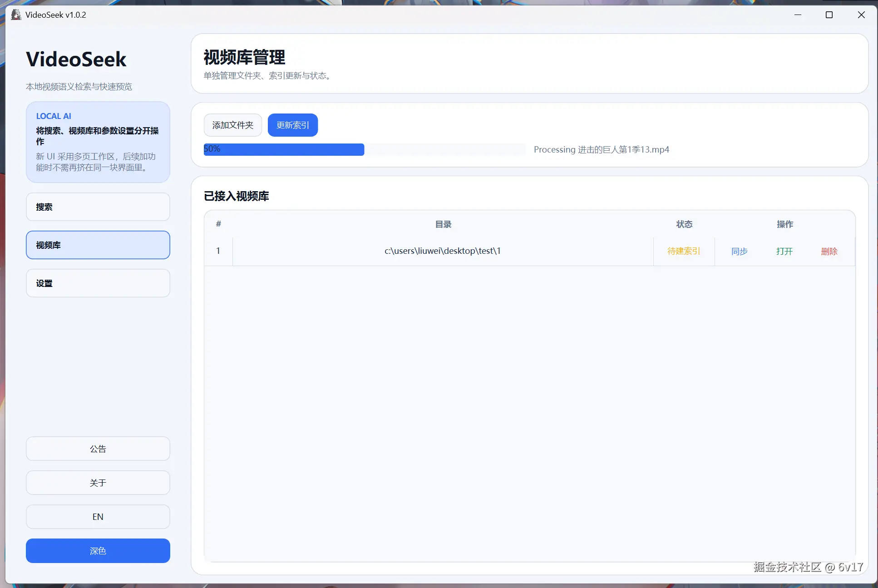Viewport: 878px width, 588px height.
Task: Click the 添加文件夹 button
Action: [x=232, y=125]
